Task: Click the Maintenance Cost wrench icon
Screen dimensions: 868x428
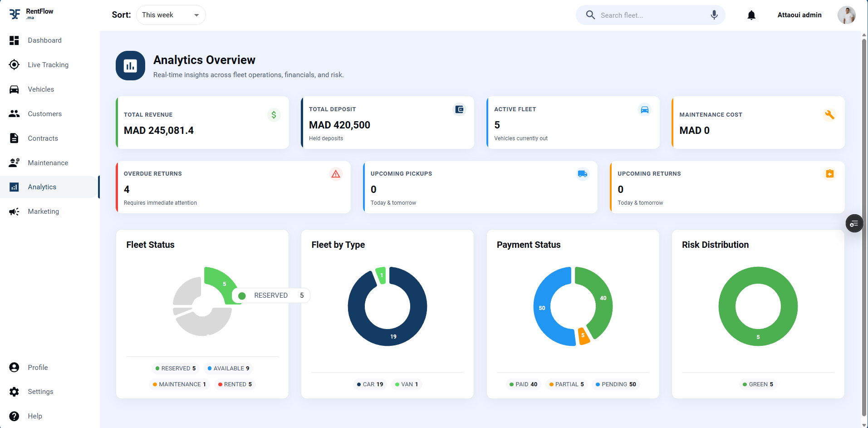Action: (829, 115)
